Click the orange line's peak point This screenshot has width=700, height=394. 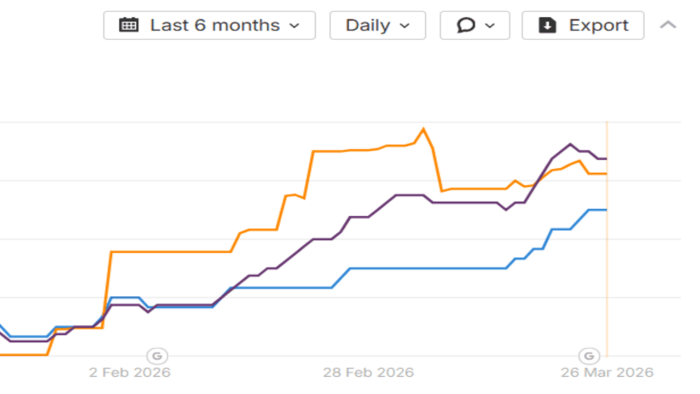[423, 129]
